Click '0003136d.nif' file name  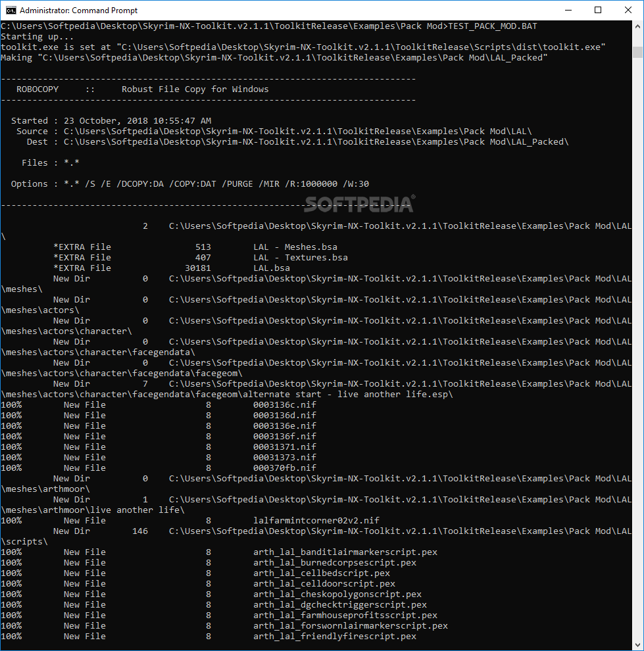pyautogui.click(x=284, y=416)
